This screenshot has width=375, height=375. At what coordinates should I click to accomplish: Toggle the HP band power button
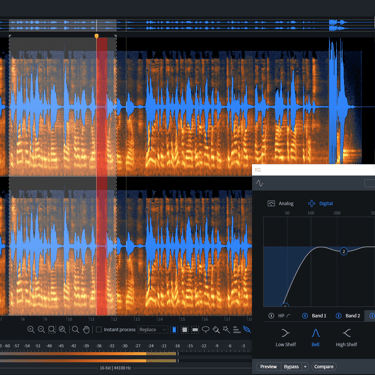(x=271, y=316)
